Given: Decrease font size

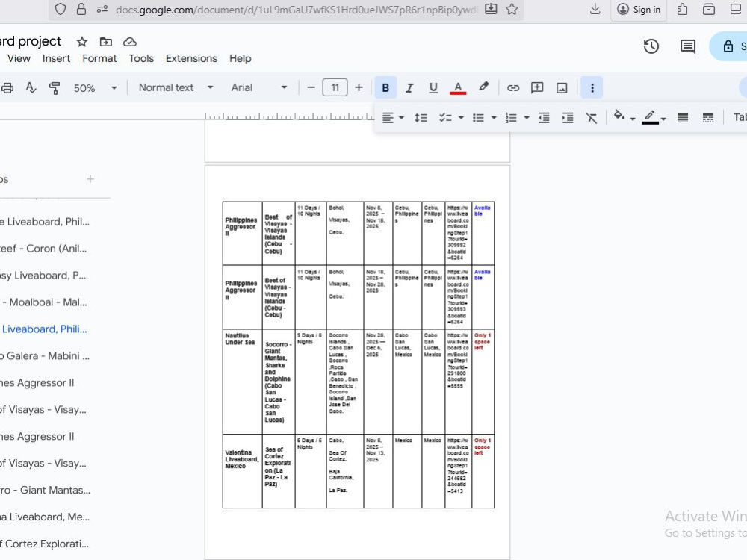Looking at the screenshot, I should point(311,87).
